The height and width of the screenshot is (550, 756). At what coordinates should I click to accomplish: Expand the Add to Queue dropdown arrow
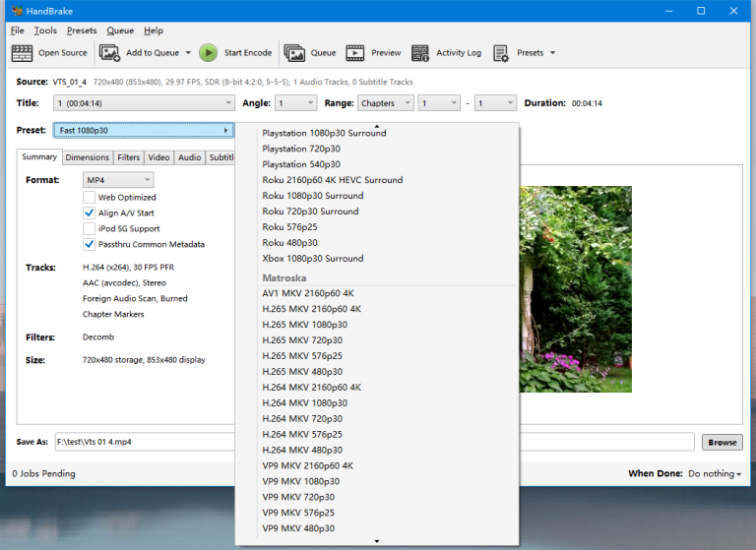pyautogui.click(x=188, y=53)
